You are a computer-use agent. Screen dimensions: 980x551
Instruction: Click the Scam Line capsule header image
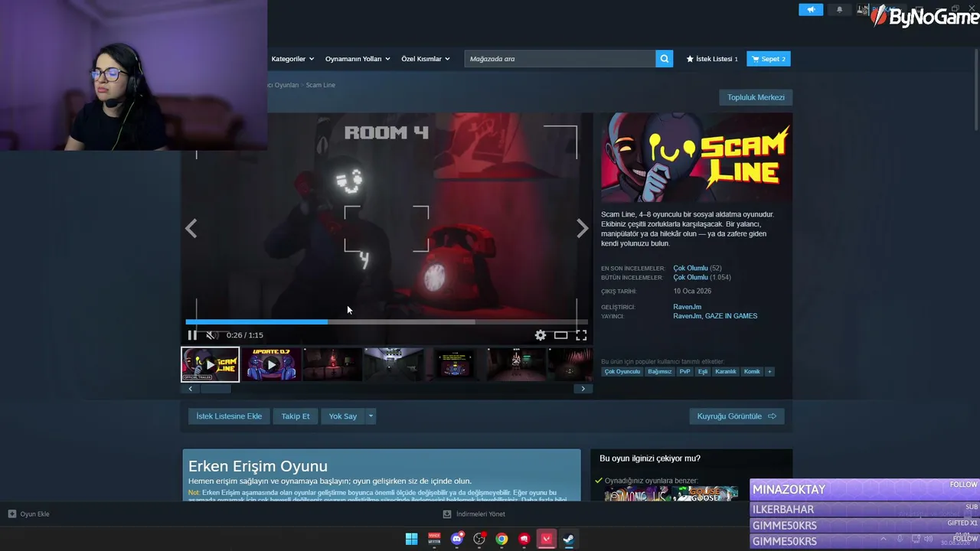(696, 158)
